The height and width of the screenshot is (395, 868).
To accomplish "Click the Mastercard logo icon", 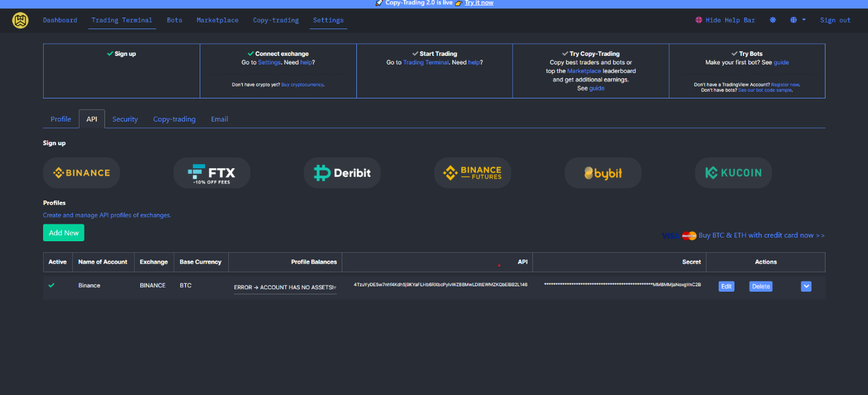I will tap(689, 236).
